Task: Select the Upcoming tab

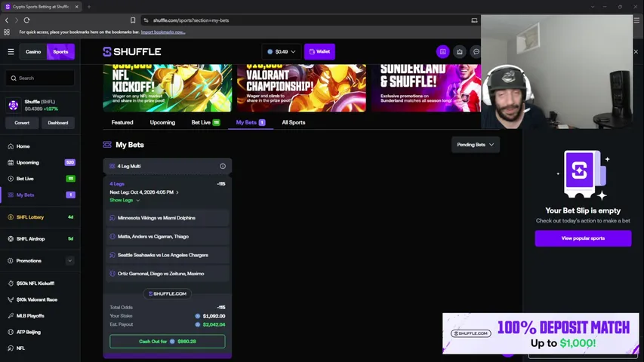Action: 162,122
